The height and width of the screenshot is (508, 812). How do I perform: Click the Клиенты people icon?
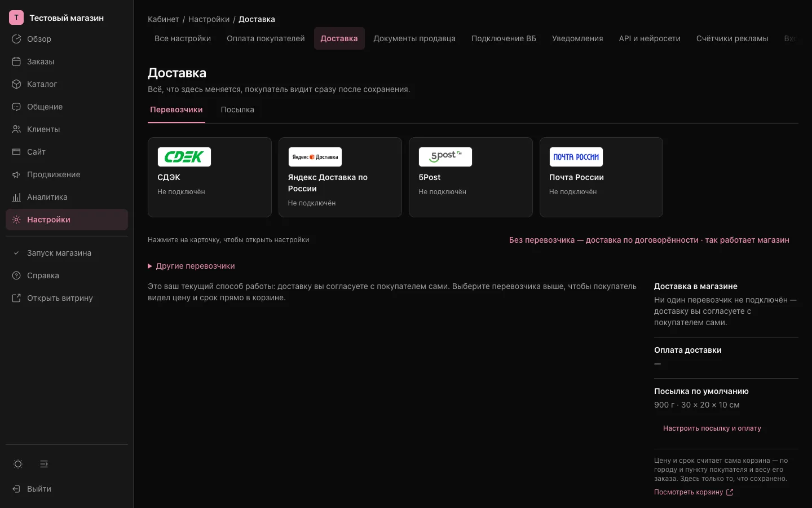click(16, 129)
